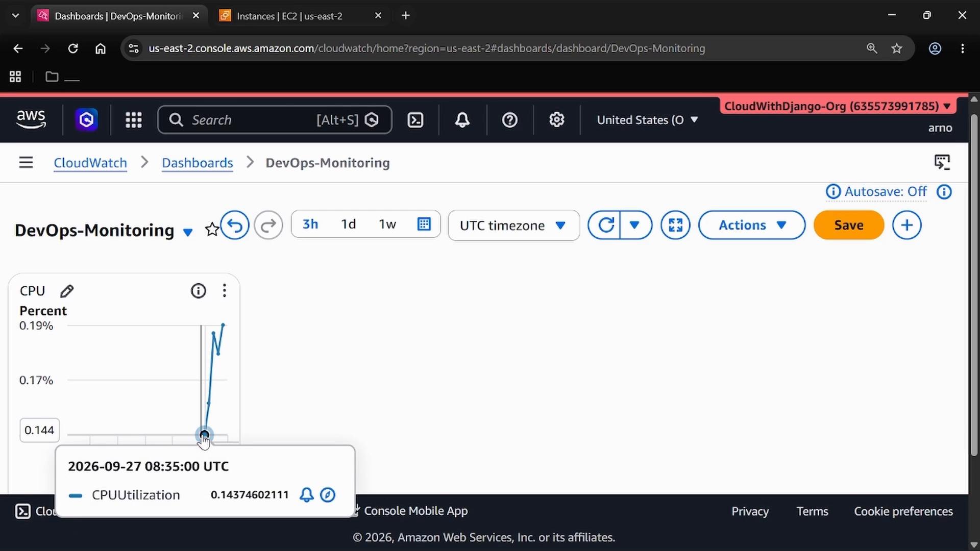This screenshot has width=980, height=551.
Task: Open compass icon in CPUUtilization tooltip
Action: [x=328, y=495]
